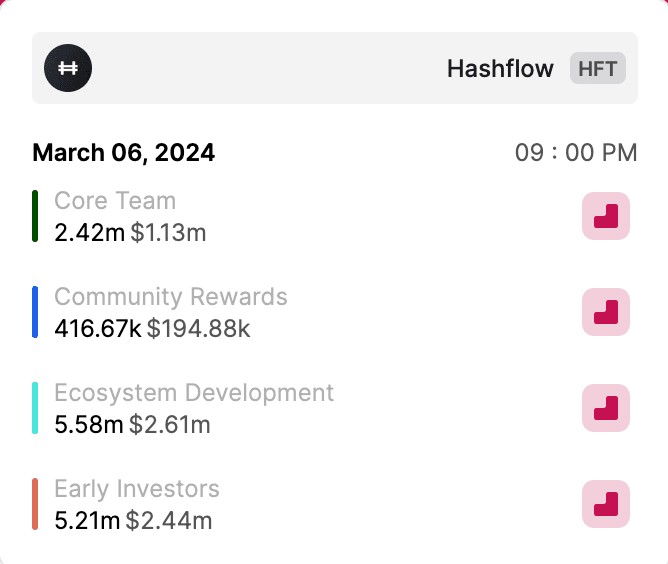Click the blue Community Rewards color bar
668x564 pixels.
tap(35, 312)
